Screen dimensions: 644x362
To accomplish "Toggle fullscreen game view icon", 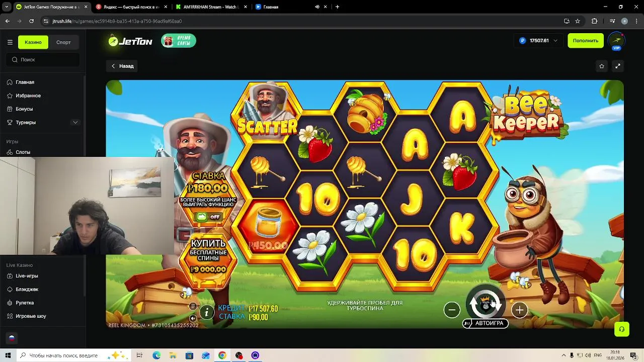I will click(618, 66).
